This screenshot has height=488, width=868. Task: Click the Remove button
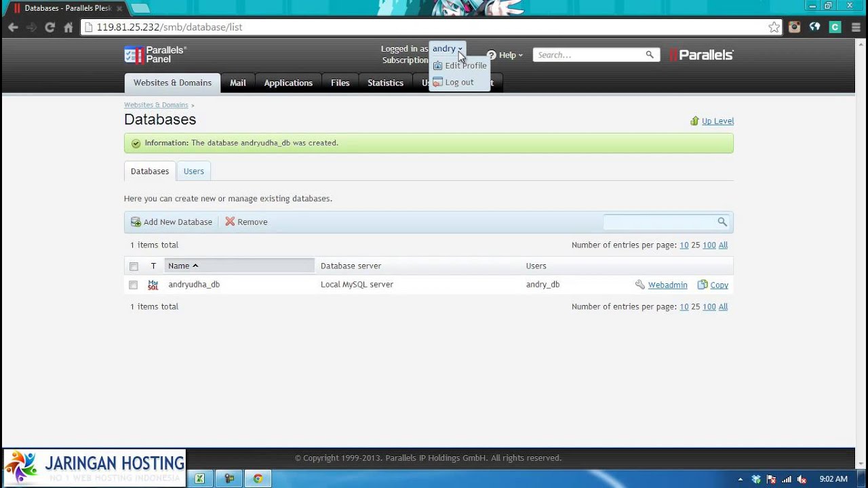coord(246,222)
